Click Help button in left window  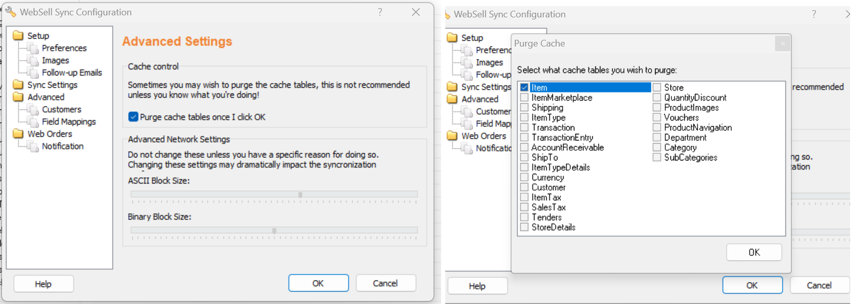43,284
